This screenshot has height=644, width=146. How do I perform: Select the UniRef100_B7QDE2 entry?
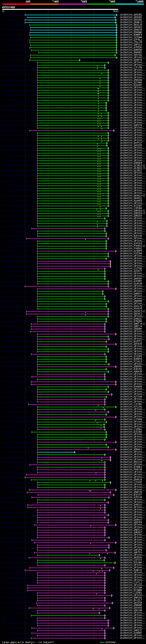coord(131,467)
